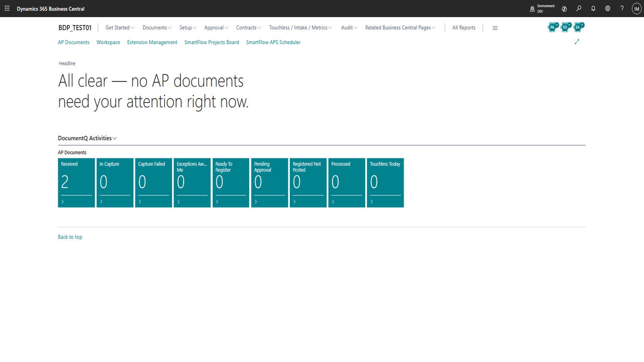Open the Ready To Register tile

coord(231,183)
